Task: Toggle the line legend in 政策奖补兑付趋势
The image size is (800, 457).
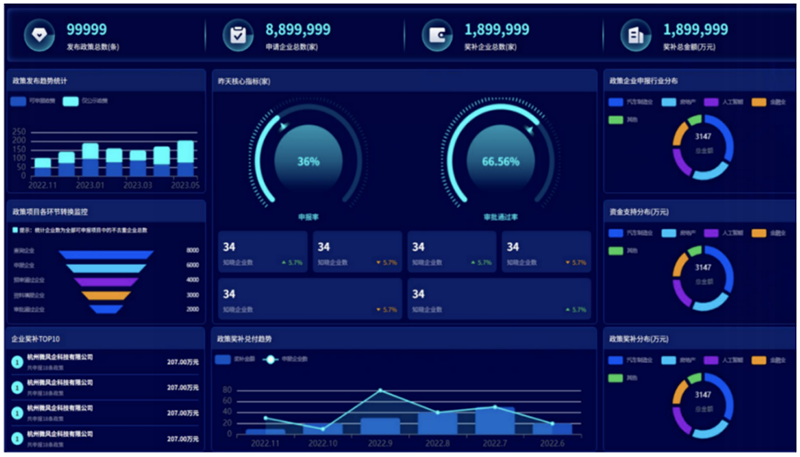Action: coord(270,359)
